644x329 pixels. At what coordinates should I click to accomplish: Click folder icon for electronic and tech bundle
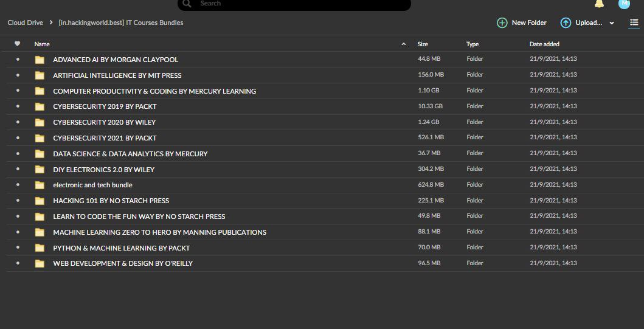pos(40,185)
